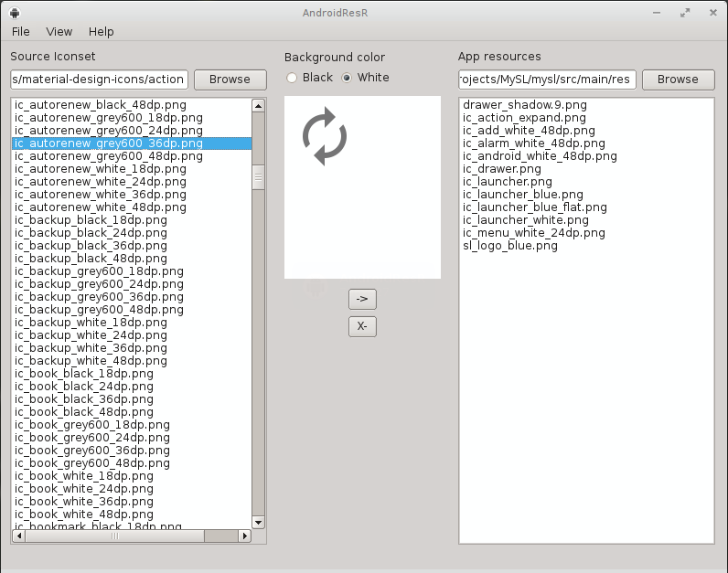Viewport: 728px width, 573px height.
Task: Click Browse for Source Iconset
Action: coord(230,80)
